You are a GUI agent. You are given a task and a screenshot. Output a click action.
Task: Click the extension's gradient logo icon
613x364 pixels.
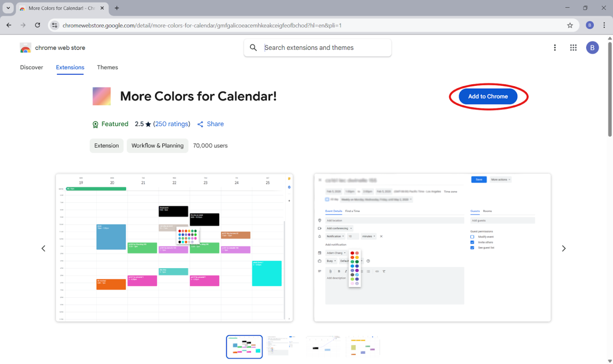[101, 96]
